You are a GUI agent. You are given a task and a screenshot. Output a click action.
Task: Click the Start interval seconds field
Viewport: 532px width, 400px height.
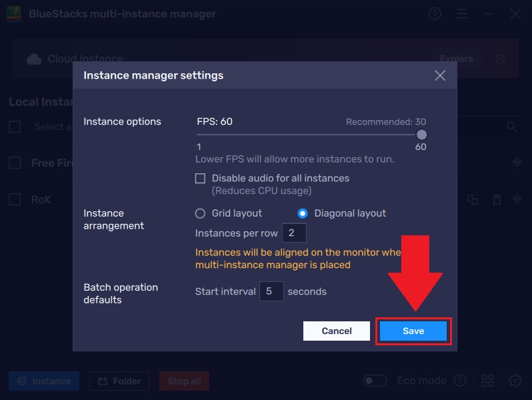tap(271, 291)
